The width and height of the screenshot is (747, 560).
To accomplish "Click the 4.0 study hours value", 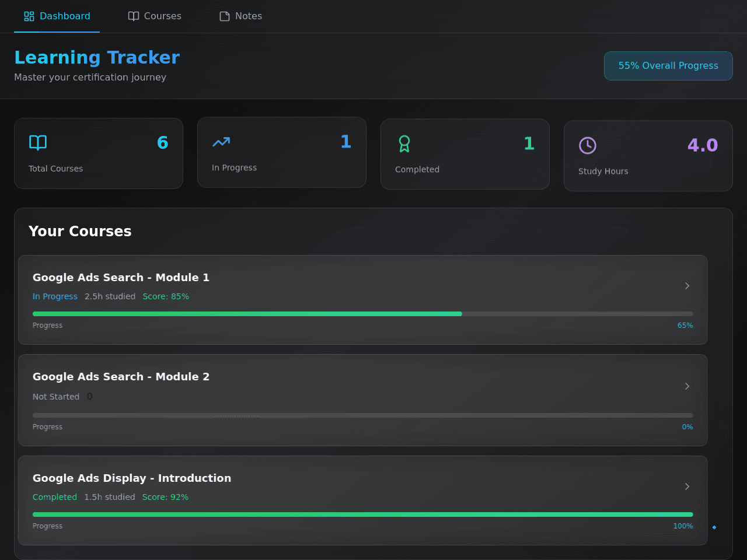I will 703,145.
